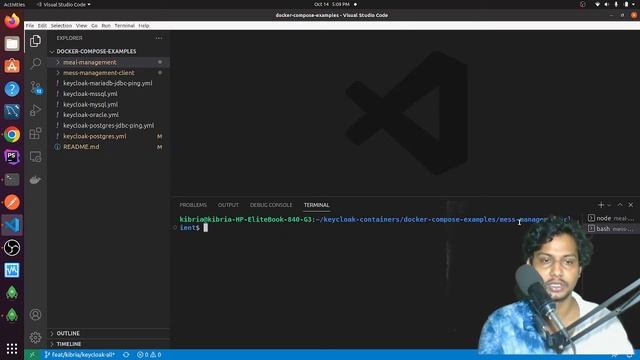
Task: Open the View menu
Action: pos(82,25)
